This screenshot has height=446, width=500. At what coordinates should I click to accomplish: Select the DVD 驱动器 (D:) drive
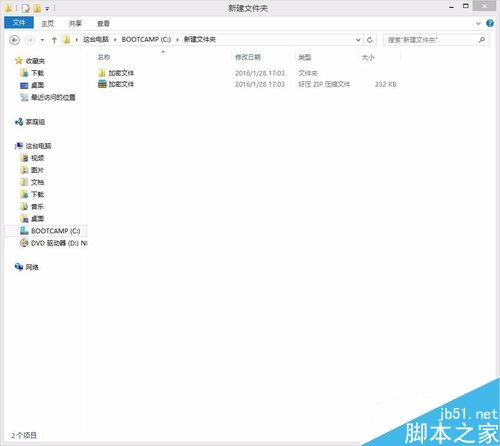coord(59,243)
